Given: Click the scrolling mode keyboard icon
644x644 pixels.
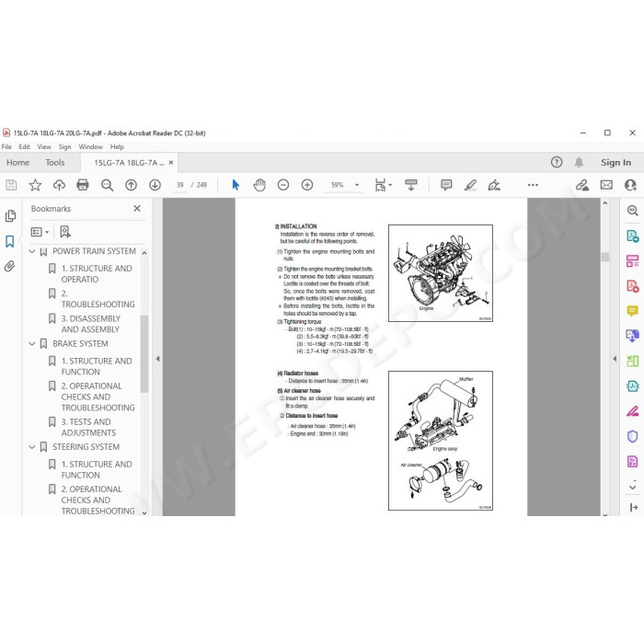Looking at the screenshot, I should 410,185.
